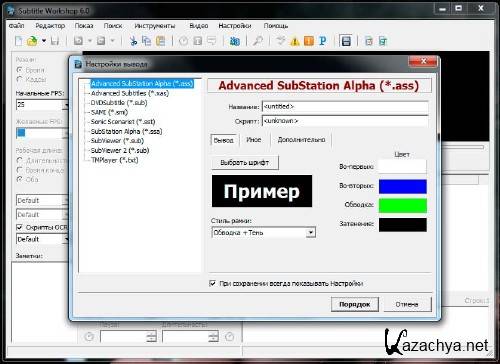The width and height of the screenshot is (500, 364).
Task: Click the orange information toolbar icon
Action: pyautogui.click(x=309, y=41)
